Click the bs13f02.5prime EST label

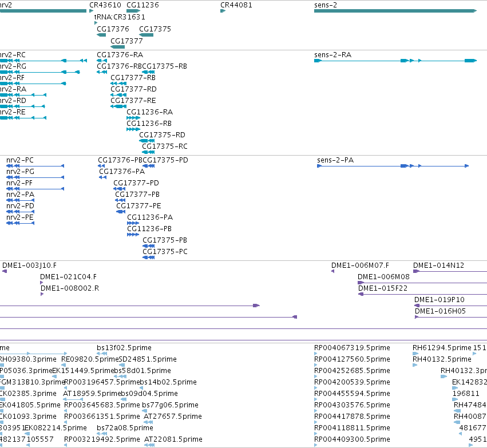coord(124,348)
